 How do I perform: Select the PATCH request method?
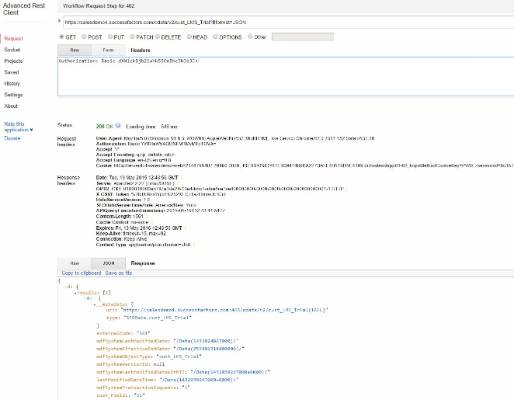click(x=132, y=37)
